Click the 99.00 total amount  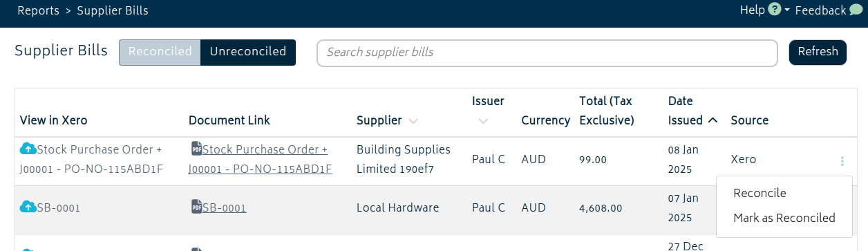pyautogui.click(x=593, y=160)
